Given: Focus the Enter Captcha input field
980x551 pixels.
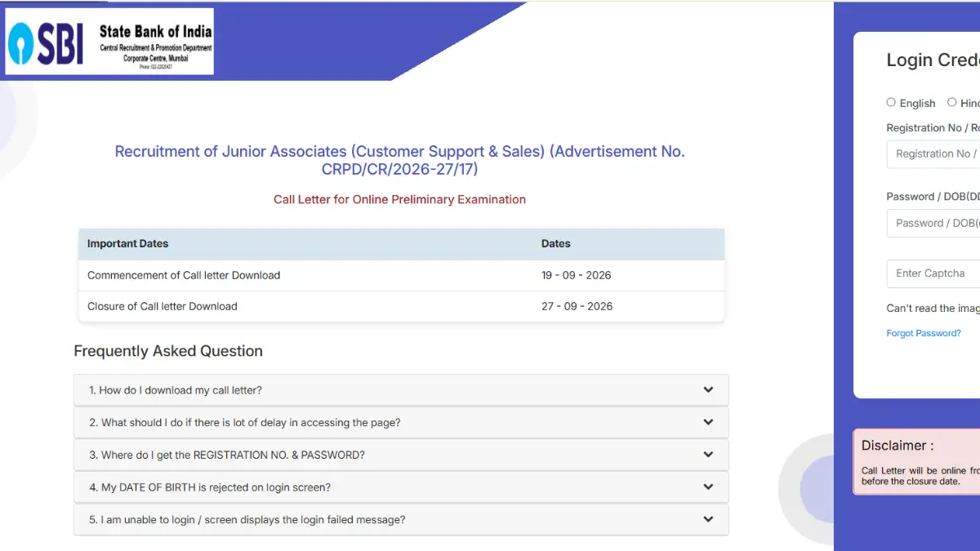Looking at the screenshot, I should point(933,273).
